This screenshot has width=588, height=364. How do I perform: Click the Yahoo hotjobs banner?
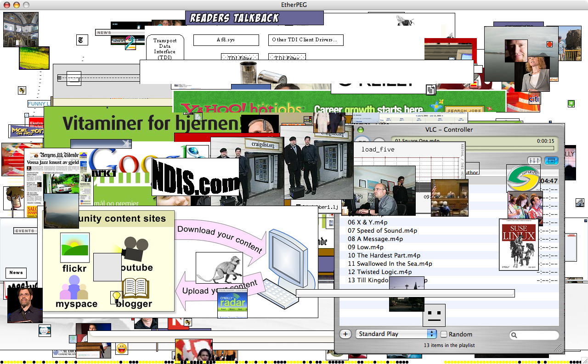pyautogui.click(x=339, y=101)
